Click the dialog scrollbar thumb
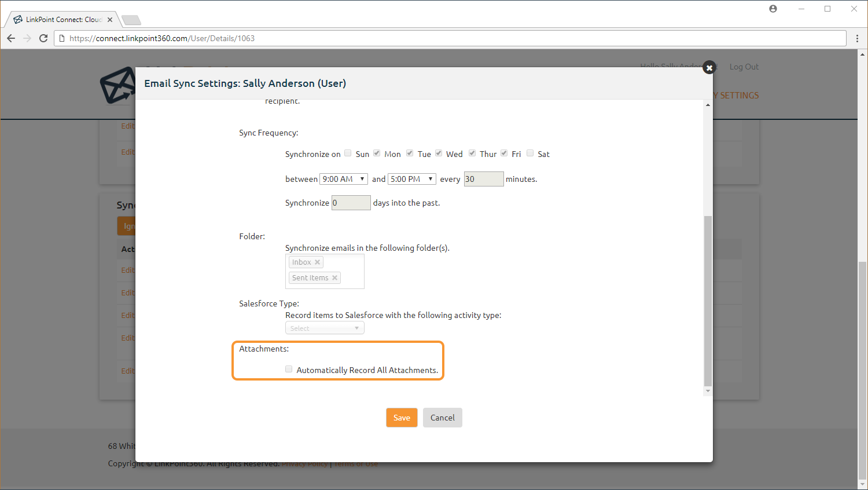 (x=708, y=301)
